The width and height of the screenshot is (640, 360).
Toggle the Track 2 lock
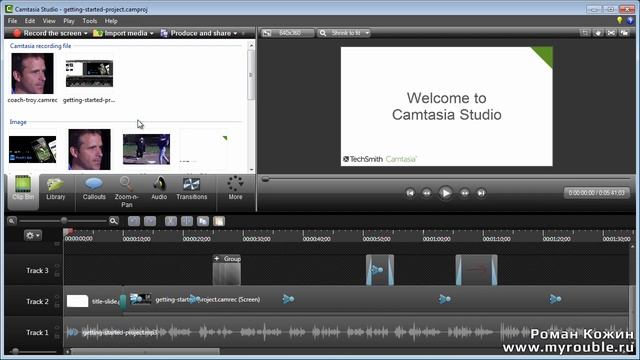57,305
